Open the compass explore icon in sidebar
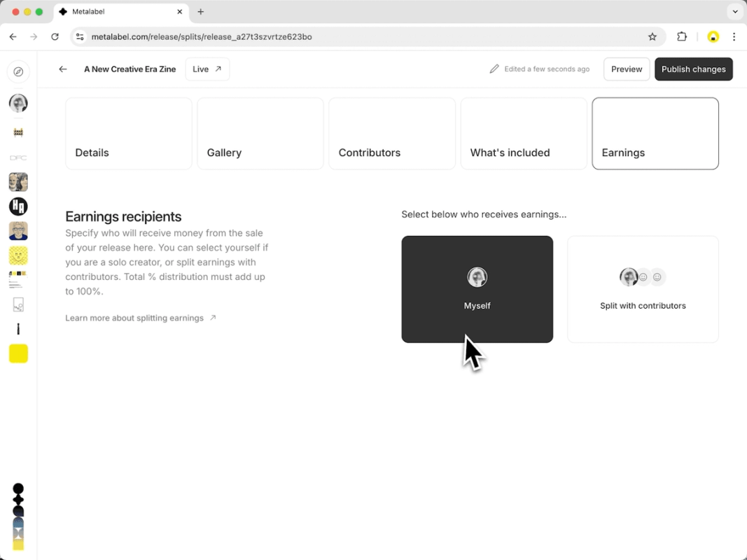747x560 pixels. point(18,72)
